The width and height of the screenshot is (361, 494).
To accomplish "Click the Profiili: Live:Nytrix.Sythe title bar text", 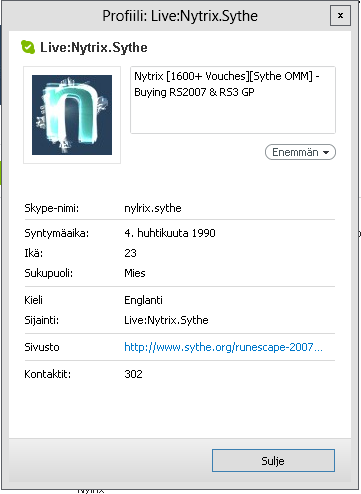I will pyautogui.click(x=180, y=16).
